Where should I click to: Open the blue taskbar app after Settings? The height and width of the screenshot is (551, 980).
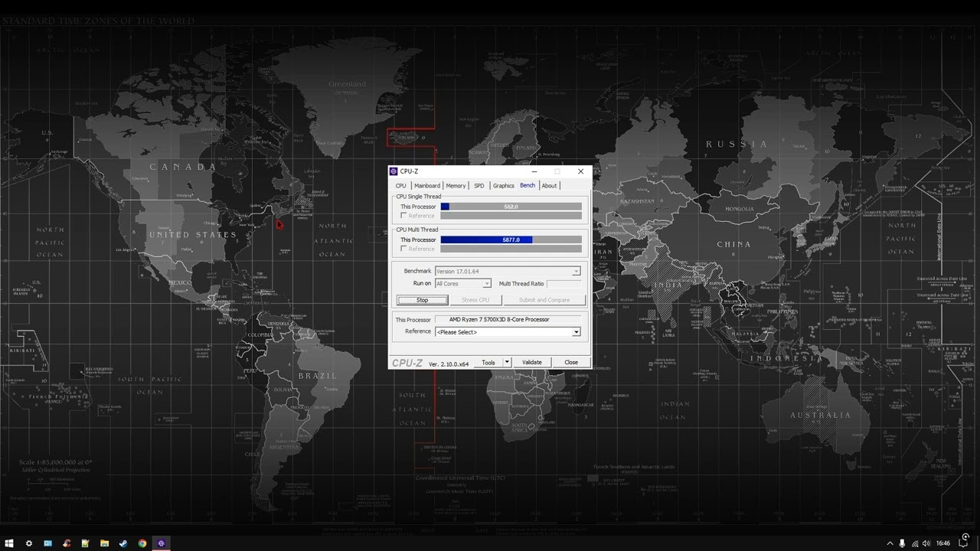click(x=47, y=543)
